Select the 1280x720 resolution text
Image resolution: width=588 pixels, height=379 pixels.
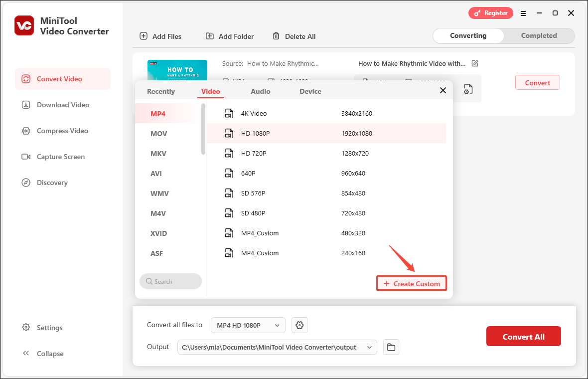tap(355, 153)
